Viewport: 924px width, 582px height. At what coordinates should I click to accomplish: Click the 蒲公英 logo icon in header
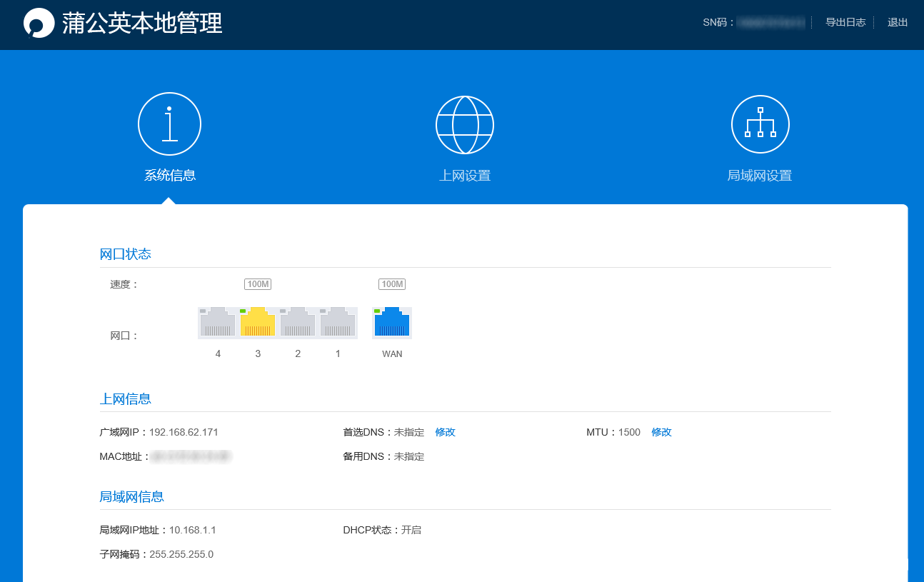39,23
